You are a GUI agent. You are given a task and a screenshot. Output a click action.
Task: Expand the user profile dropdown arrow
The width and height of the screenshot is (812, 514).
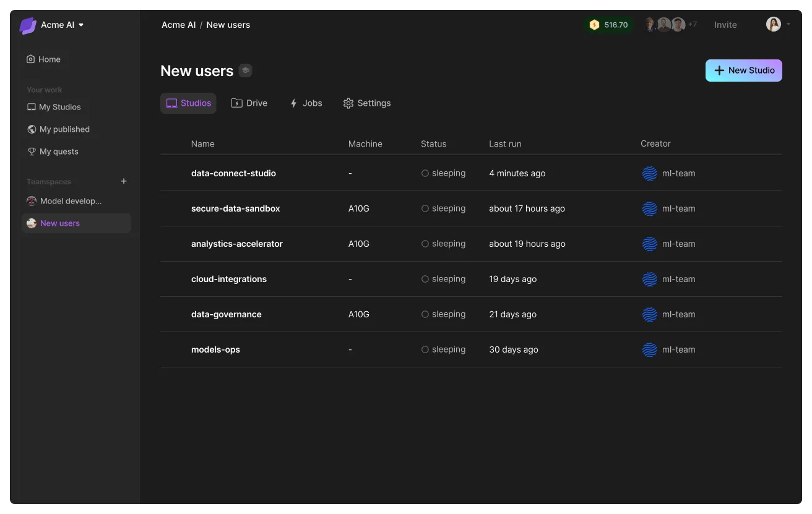(788, 25)
